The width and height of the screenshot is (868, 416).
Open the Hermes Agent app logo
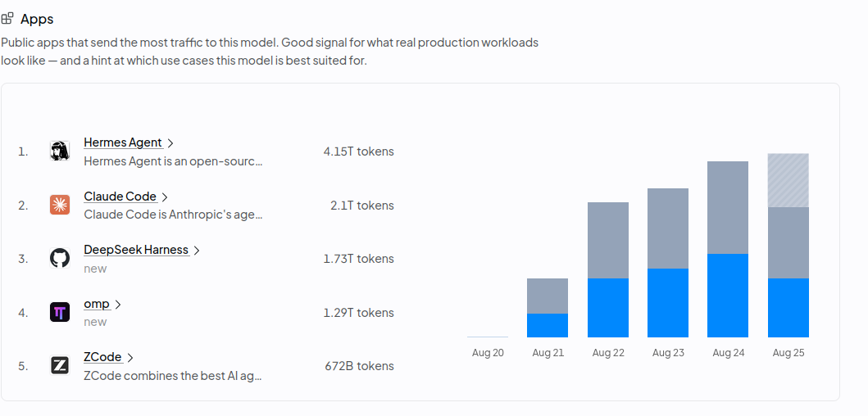click(60, 151)
